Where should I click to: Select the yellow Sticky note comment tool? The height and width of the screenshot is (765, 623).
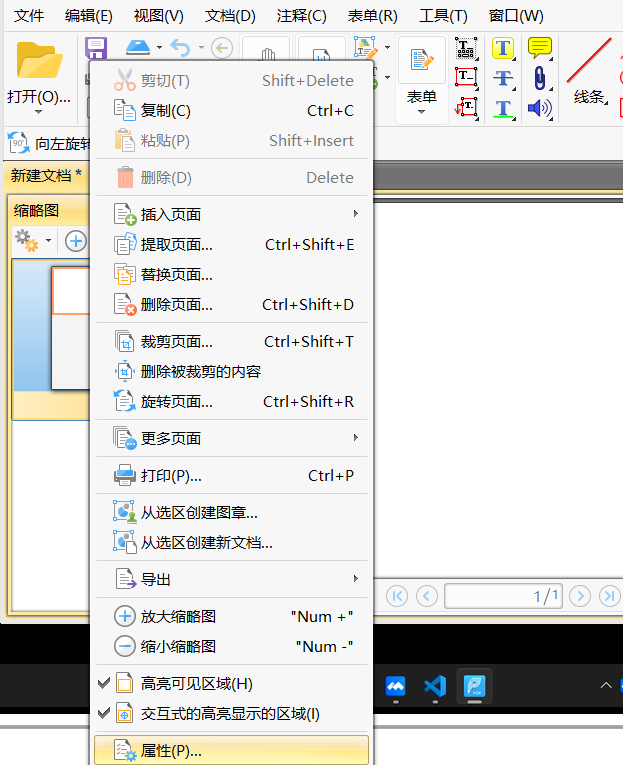pyautogui.click(x=540, y=48)
